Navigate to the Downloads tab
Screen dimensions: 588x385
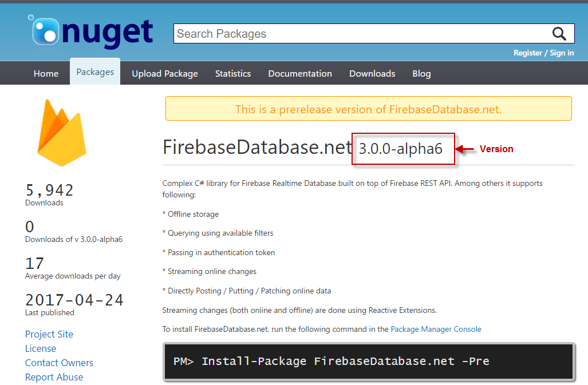tap(372, 73)
